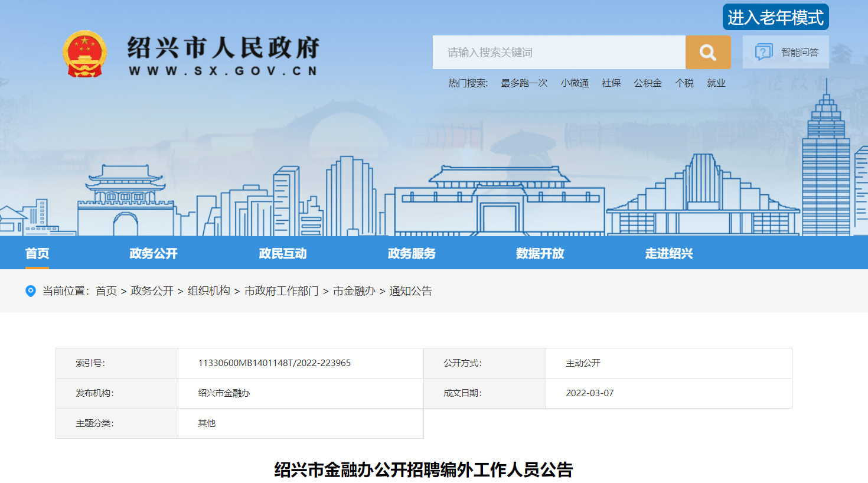Click 组织机构 breadcrumb link
The image size is (868, 483).
pos(208,291)
